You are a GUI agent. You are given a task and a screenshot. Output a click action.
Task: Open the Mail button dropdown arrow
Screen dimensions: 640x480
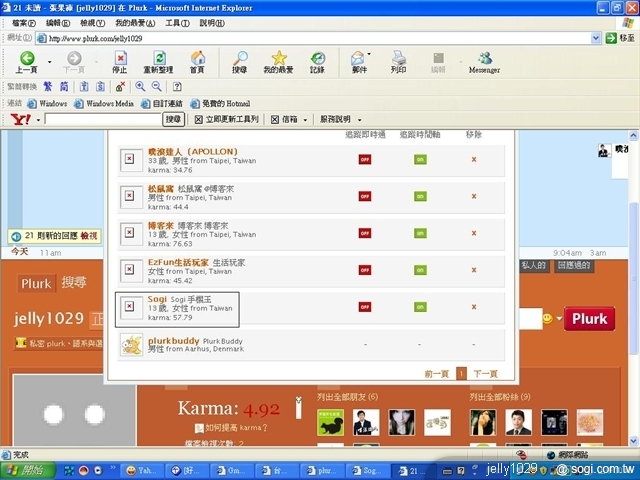[x=369, y=54]
